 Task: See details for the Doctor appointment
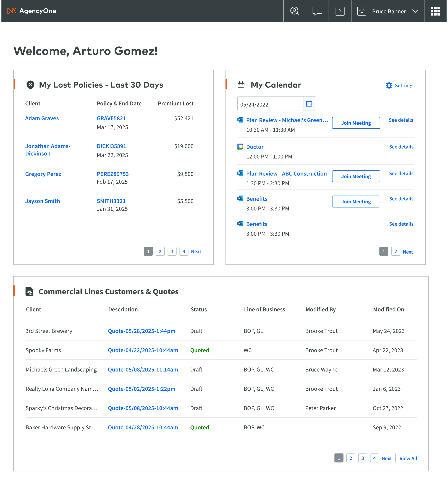point(401,147)
